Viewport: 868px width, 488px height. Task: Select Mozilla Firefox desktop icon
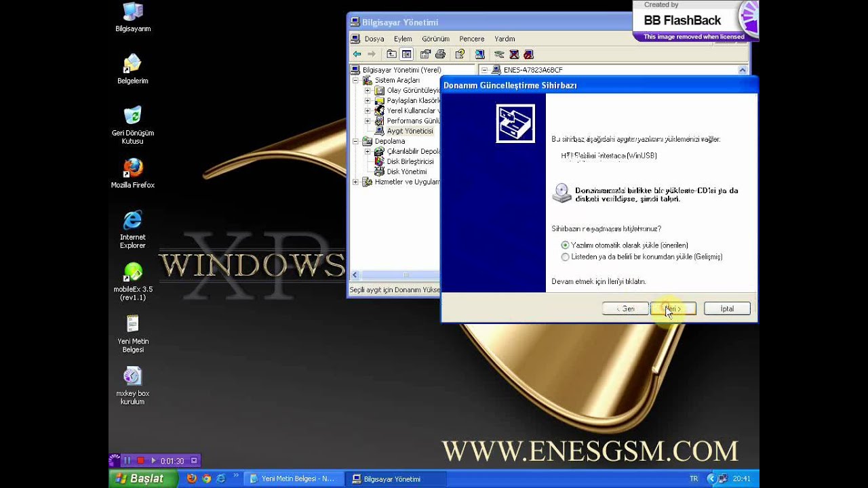pos(133,174)
